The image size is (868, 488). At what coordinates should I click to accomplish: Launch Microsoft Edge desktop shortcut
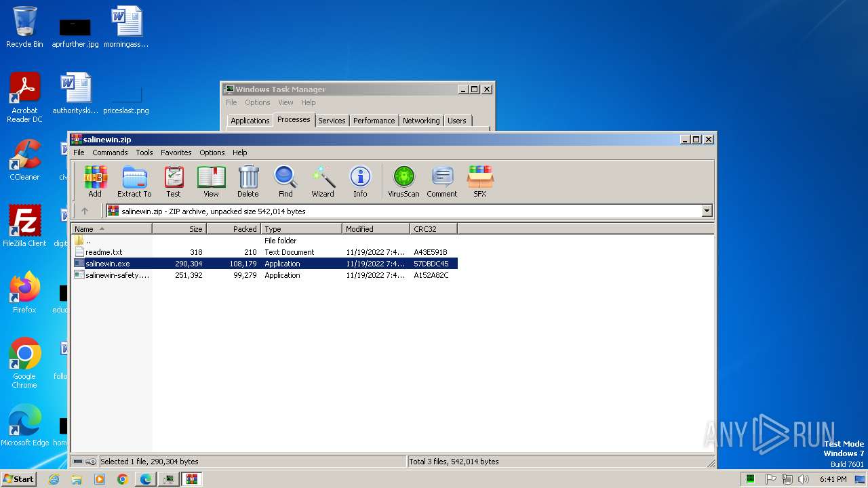(x=24, y=425)
